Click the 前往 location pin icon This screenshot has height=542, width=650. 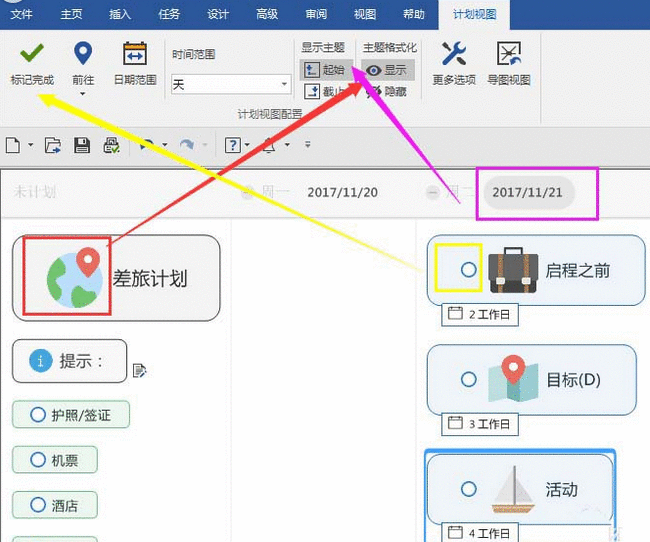pyautogui.click(x=83, y=53)
